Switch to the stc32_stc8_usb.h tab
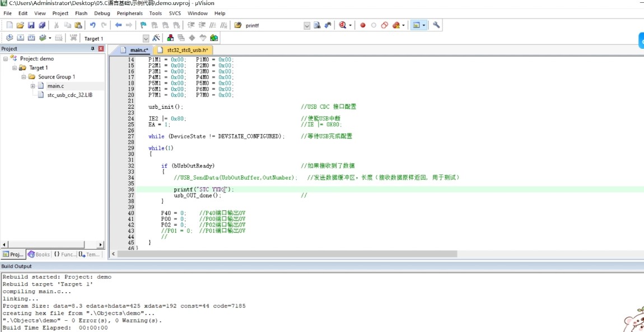 (187, 50)
